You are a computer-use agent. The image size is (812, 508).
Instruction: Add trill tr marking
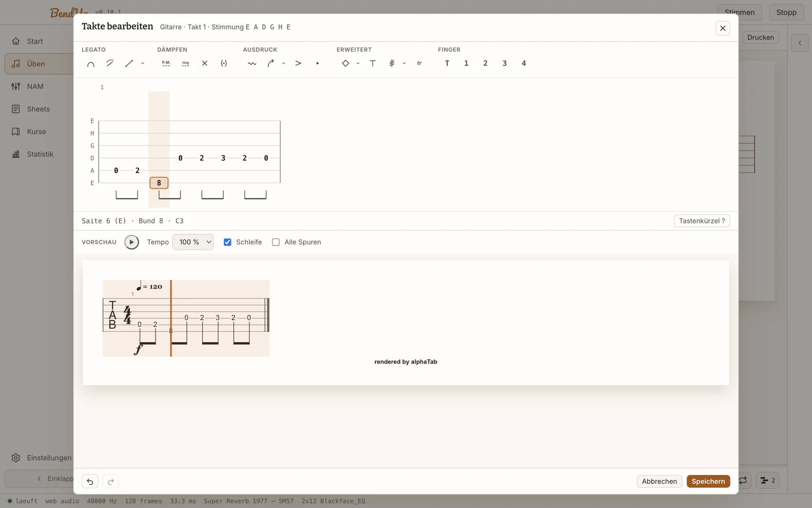pos(419,63)
